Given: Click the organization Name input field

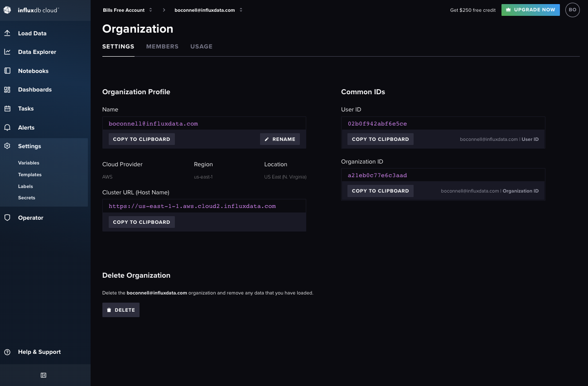Looking at the screenshot, I should [x=204, y=123].
